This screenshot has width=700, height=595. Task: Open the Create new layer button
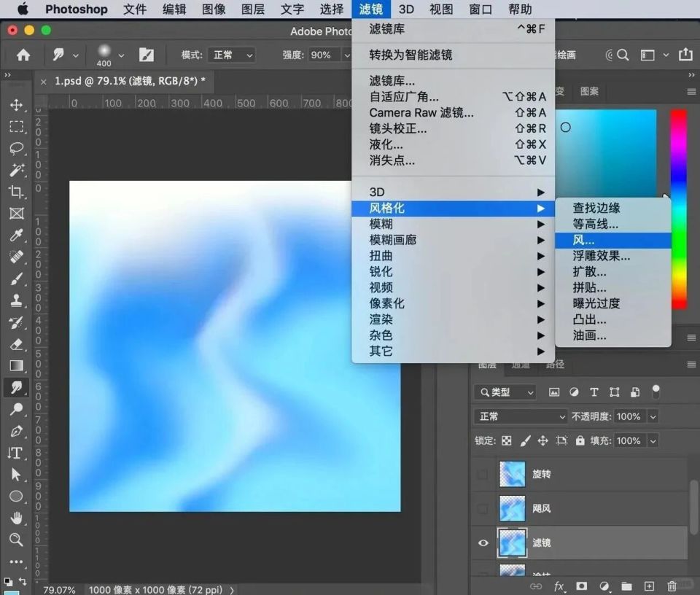tap(649, 585)
